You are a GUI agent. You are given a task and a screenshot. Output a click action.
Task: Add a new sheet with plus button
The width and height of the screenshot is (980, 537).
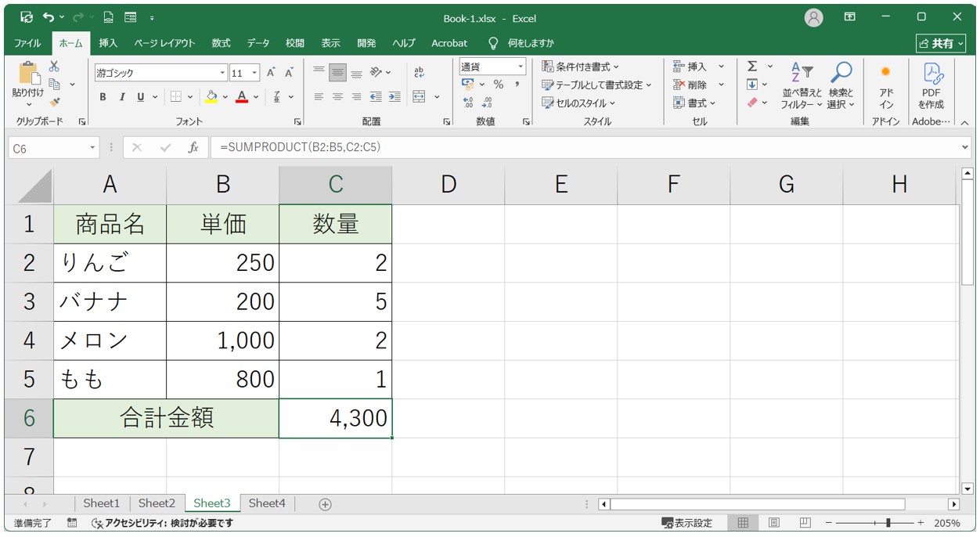pos(325,504)
